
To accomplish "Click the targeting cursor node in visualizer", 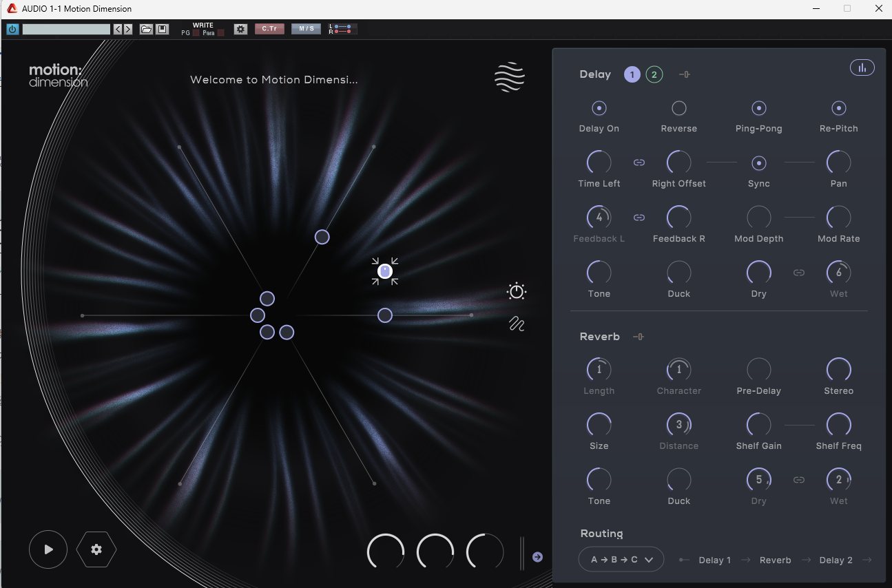I will pyautogui.click(x=385, y=271).
